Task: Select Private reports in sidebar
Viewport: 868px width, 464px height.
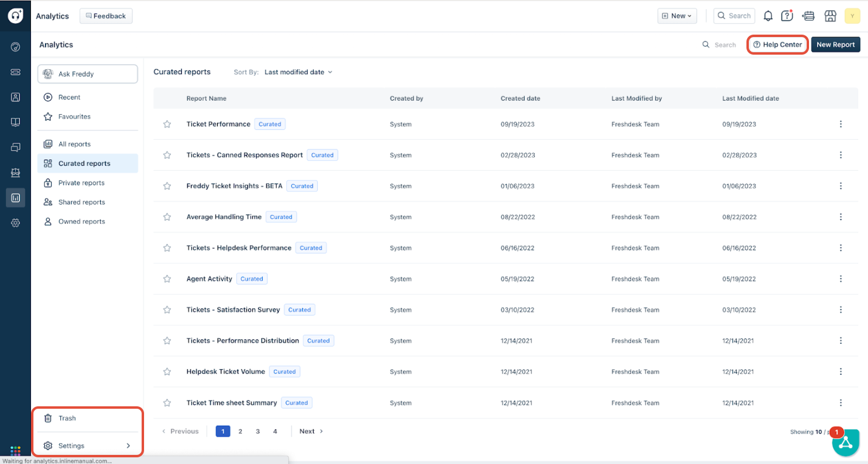Action: [81, 183]
